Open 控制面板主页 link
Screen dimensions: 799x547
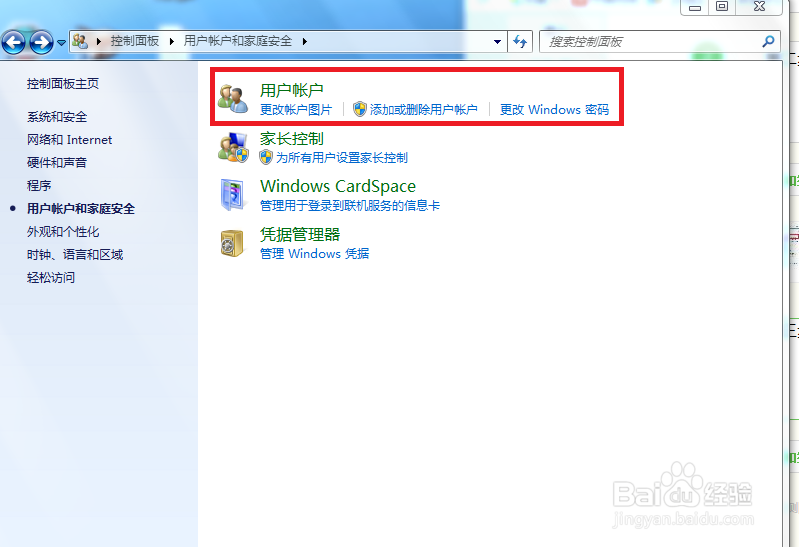[x=63, y=84]
